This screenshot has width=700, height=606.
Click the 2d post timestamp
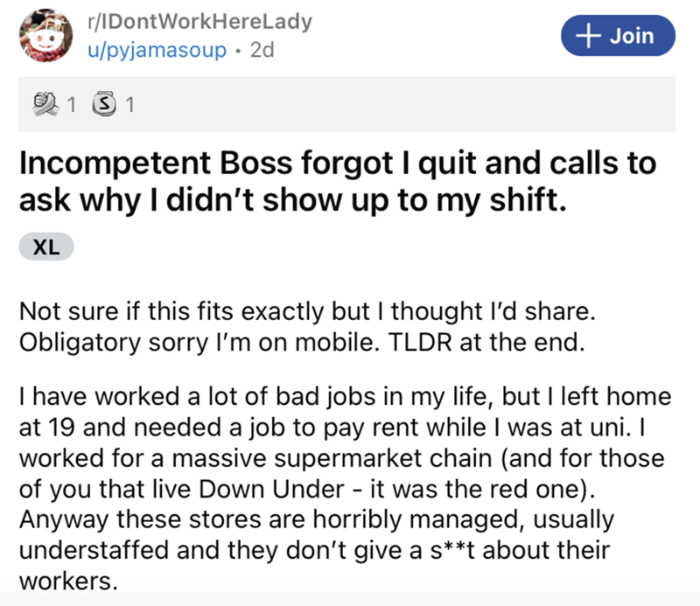tap(262, 49)
